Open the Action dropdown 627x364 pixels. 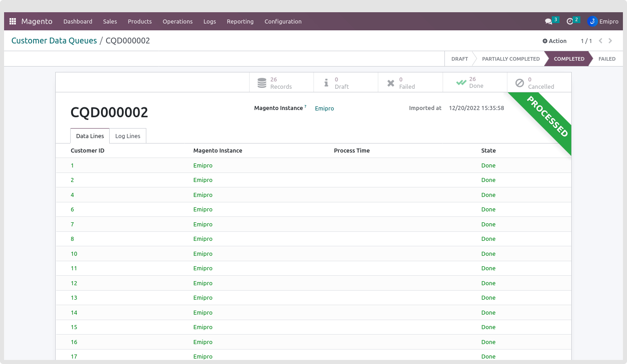[x=555, y=41]
